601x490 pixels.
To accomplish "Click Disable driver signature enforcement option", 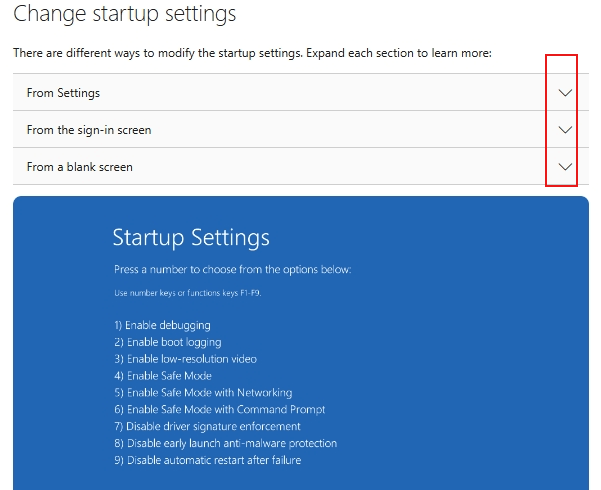I will point(207,426).
